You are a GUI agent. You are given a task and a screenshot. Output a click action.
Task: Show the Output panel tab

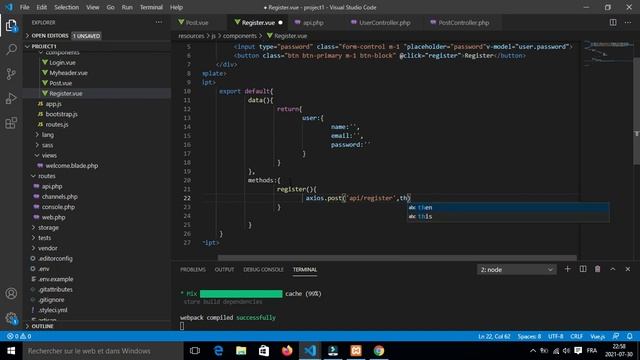coord(224,270)
